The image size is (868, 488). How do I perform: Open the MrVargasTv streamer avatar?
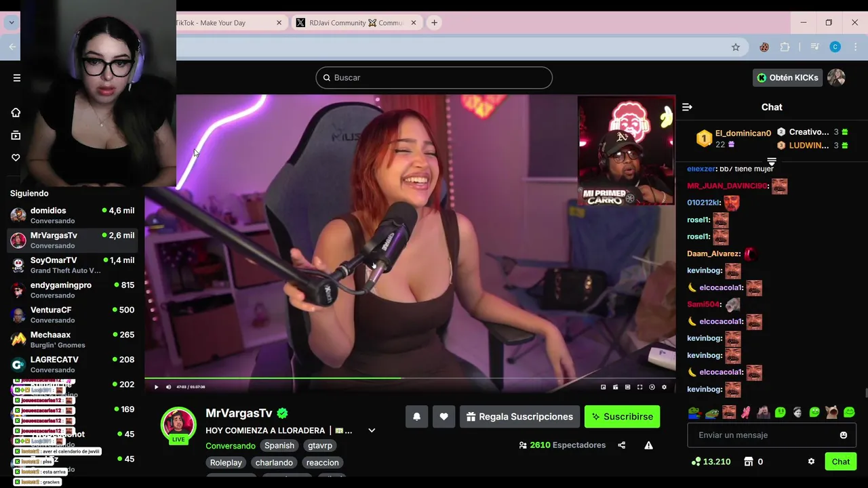[178, 424]
